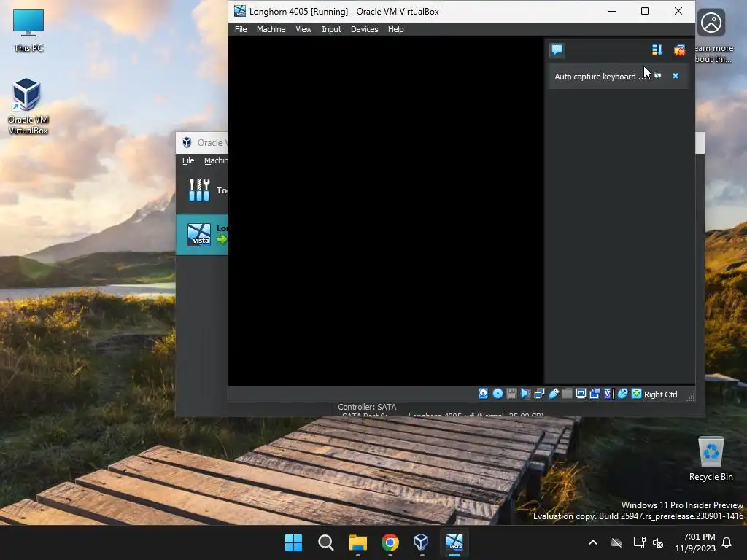This screenshot has width=747, height=560.
Task: Click Controller: SATA text in Manager details
Action: click(x=367, y=407)
